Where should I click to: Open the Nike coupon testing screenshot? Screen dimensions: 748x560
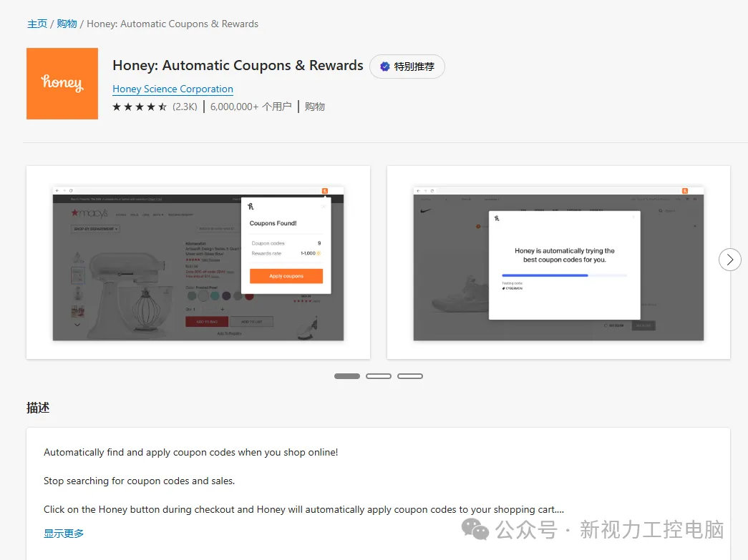click(558, 262)
